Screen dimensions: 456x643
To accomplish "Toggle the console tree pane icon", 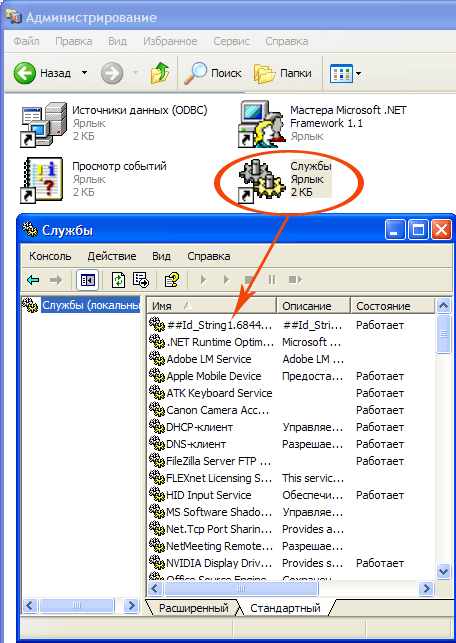I will [x=88, y=280].
